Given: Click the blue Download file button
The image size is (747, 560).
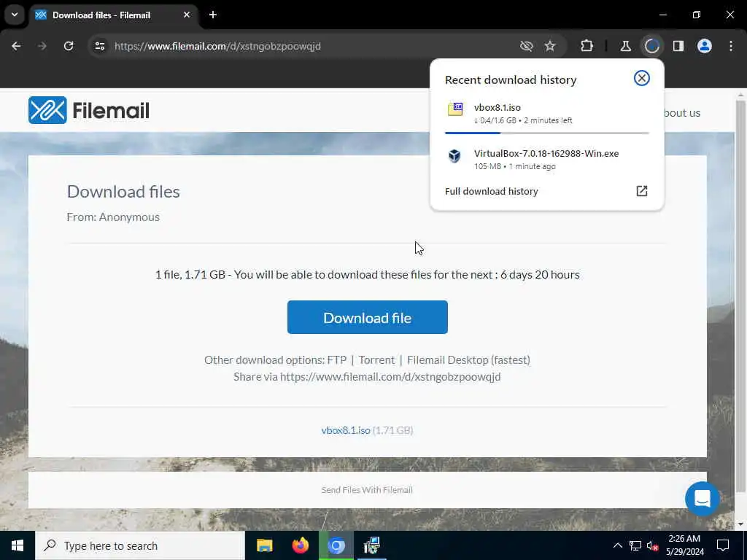Looking at the screenshot, I should pyautogui.click(x=368, y=317).
